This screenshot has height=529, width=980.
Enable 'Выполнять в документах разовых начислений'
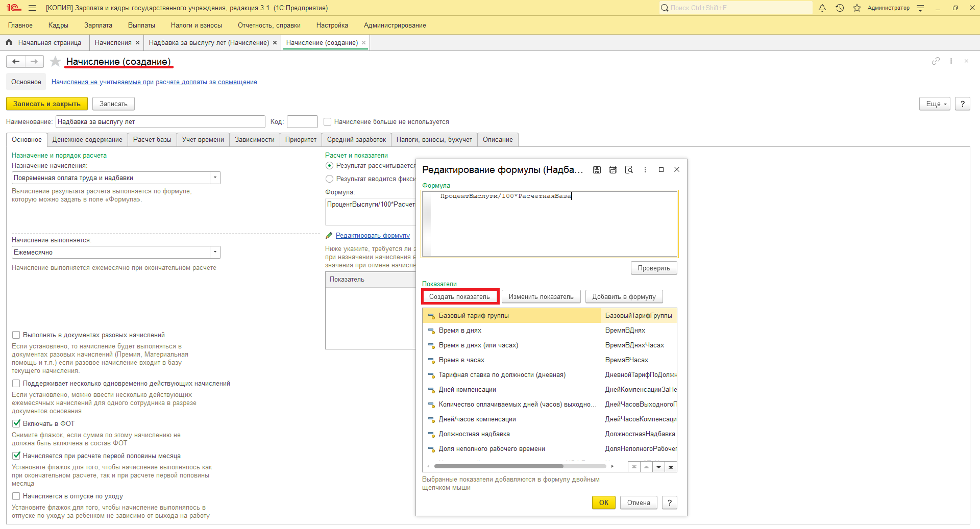click(16, 335)
